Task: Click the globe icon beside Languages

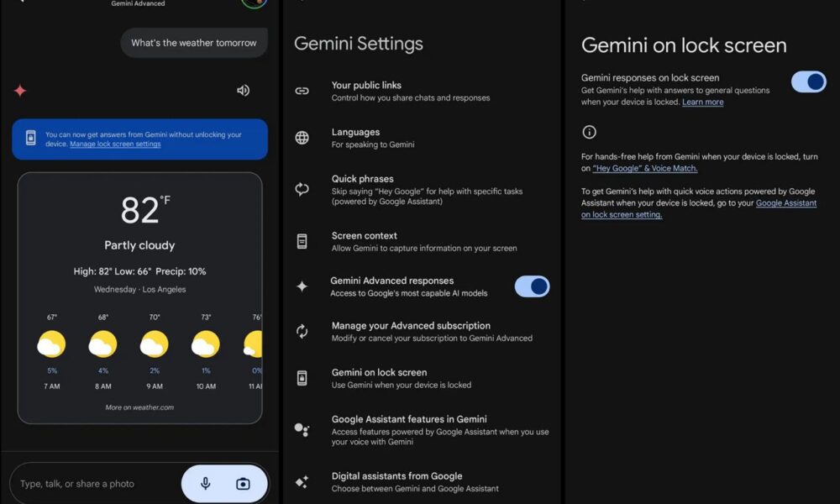Action: [x=302, y=138]
